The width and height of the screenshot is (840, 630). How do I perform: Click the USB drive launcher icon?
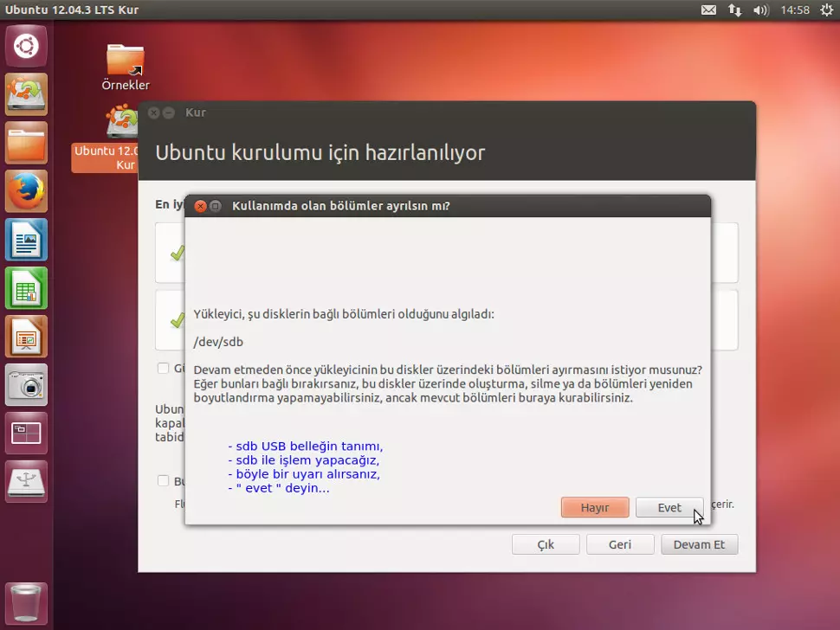click(26, 482)
